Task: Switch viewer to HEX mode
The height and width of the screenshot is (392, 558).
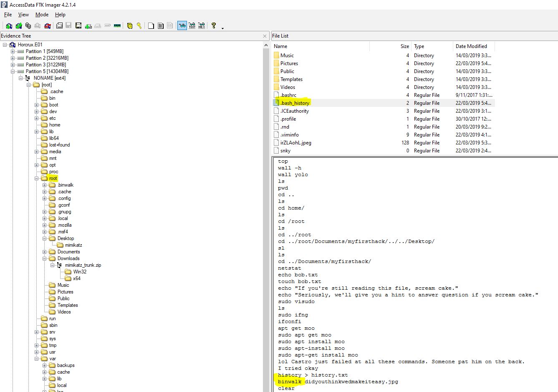Action: [x=202, y=26]
